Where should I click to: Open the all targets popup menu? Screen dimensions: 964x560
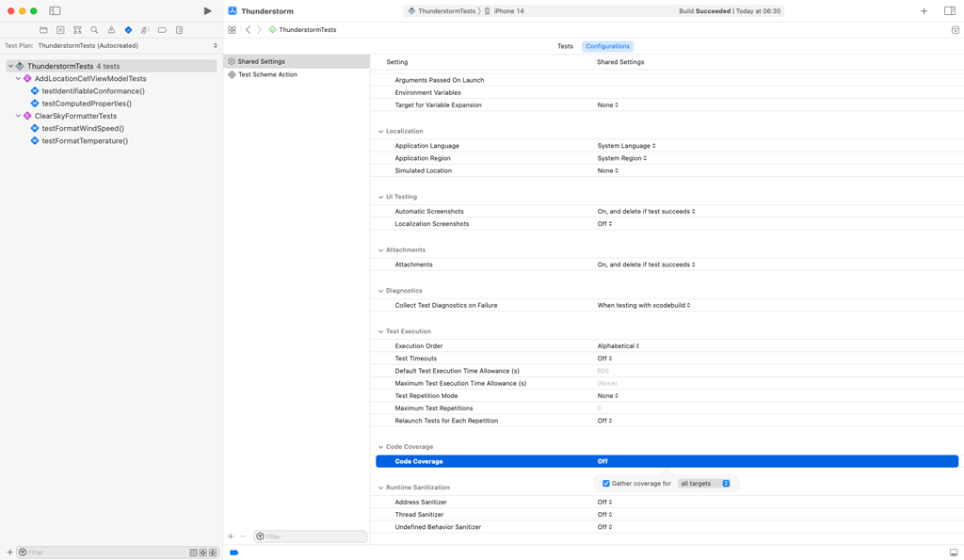pos(705,483)
